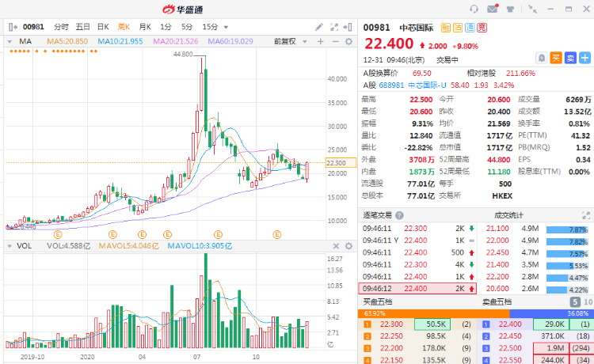This screenshot has width=594, height=364.
Task: Switch to 15分 chart
Action: 210,27
